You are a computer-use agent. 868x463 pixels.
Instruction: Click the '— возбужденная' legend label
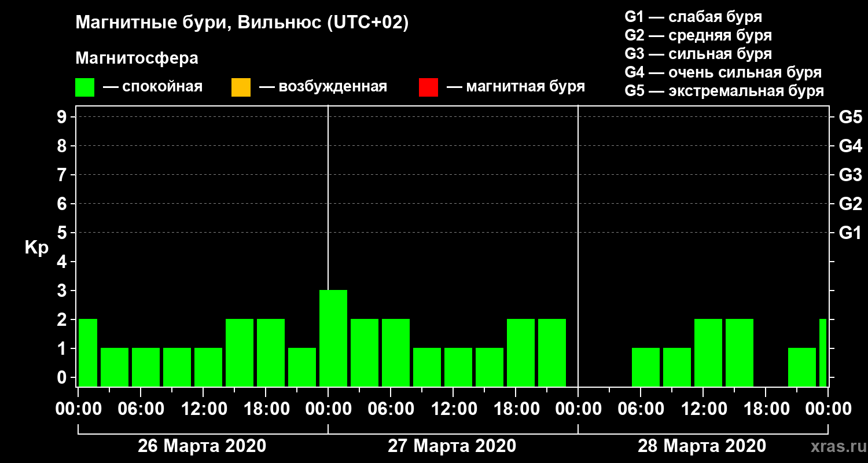[323, 87]
